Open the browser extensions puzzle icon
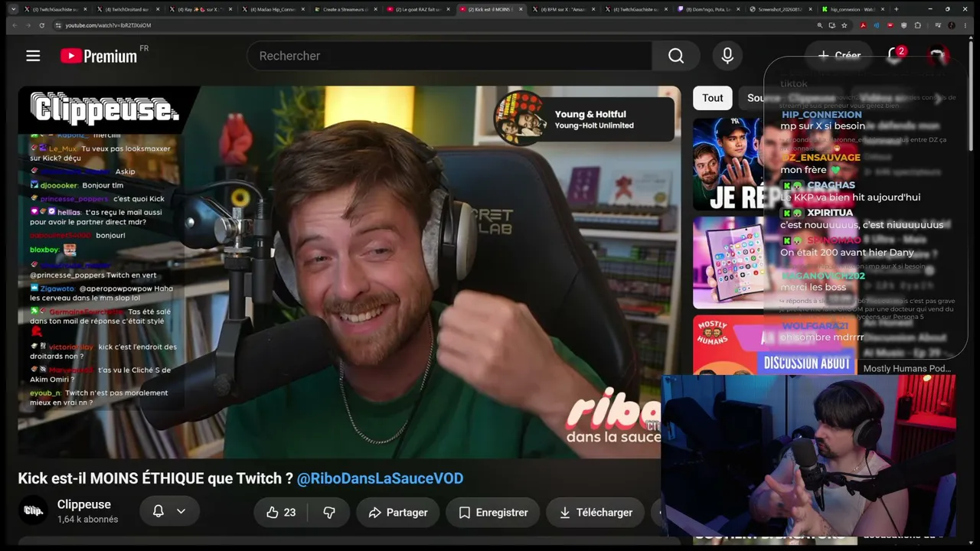Viewport: 980px width, 551px height. pos(917,25)
